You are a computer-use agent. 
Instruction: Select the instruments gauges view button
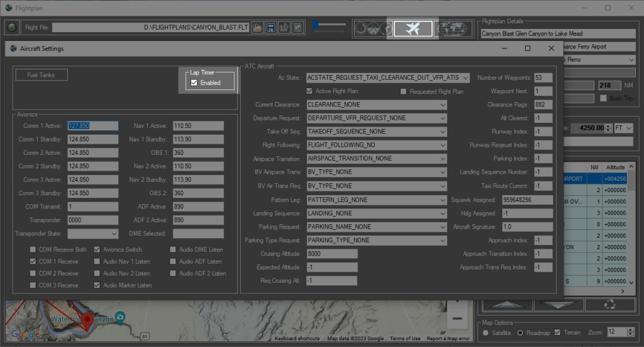(374, 29)
